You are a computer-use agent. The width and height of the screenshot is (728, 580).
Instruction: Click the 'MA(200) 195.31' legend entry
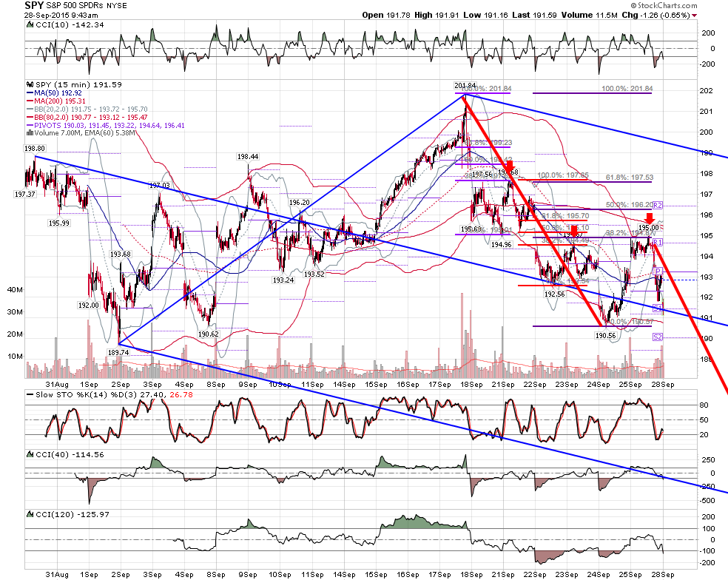coord(59,101)
